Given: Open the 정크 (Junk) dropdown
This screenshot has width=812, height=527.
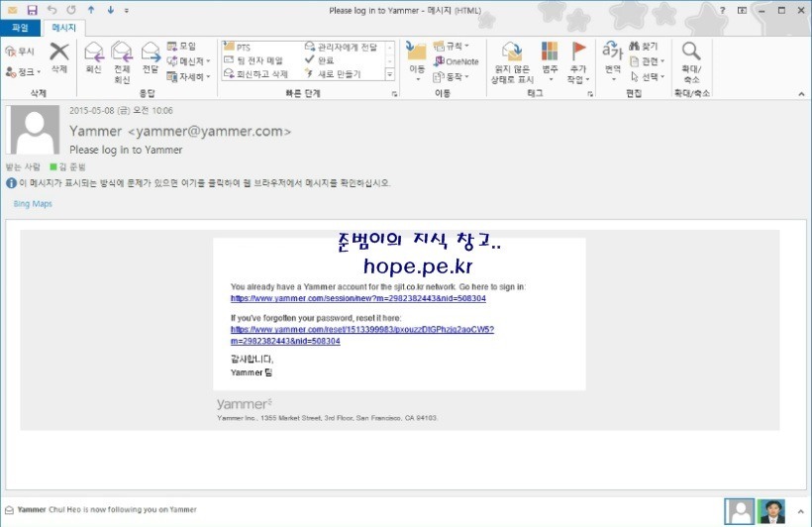Looking at the screenshot, I should [x=23, y=71].
